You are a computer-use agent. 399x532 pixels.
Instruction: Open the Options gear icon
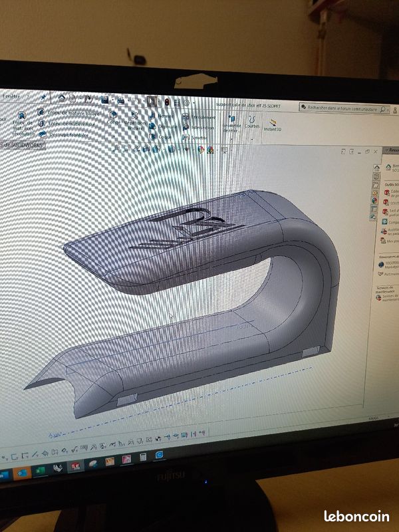(x=186, y=102)
